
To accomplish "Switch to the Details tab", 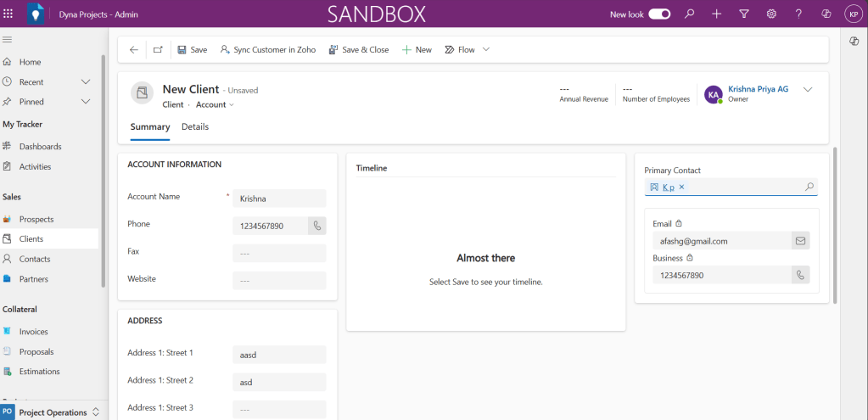I will coord(195,127).
